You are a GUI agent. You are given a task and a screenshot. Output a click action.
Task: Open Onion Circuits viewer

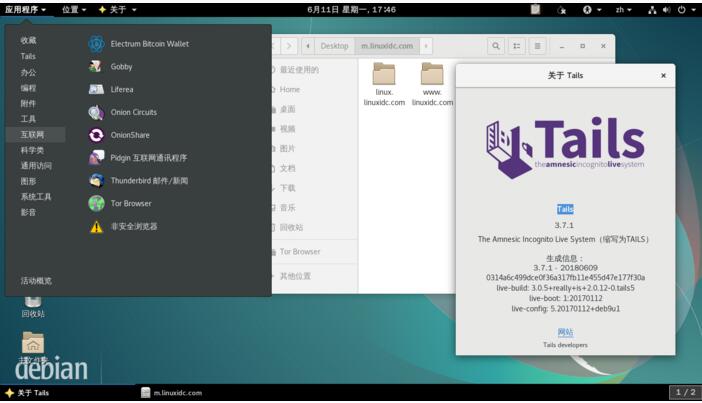tap(123, 112)
